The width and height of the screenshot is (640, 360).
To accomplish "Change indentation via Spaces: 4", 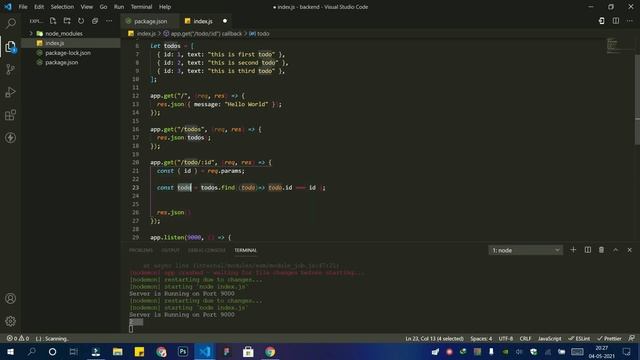I will coord(481,338).
